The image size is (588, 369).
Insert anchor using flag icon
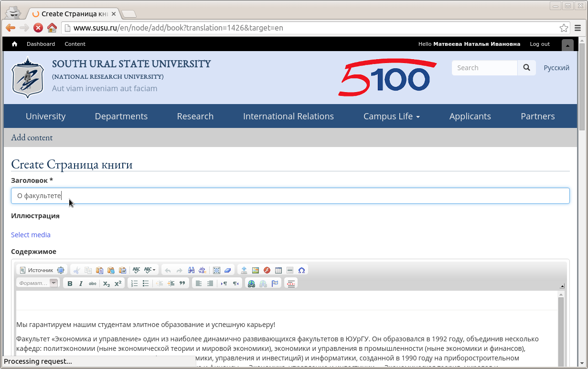click(275, 284)
